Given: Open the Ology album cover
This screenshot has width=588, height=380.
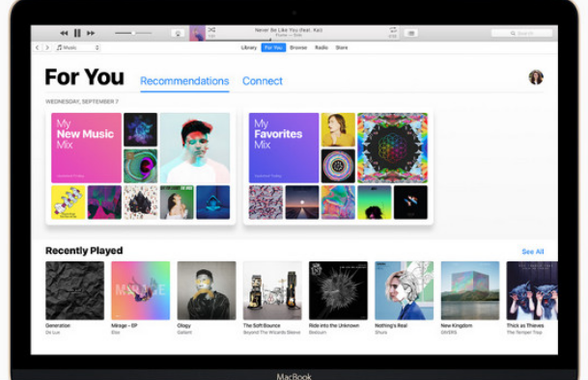Looking at the screenshot, I should coord(207,290).
